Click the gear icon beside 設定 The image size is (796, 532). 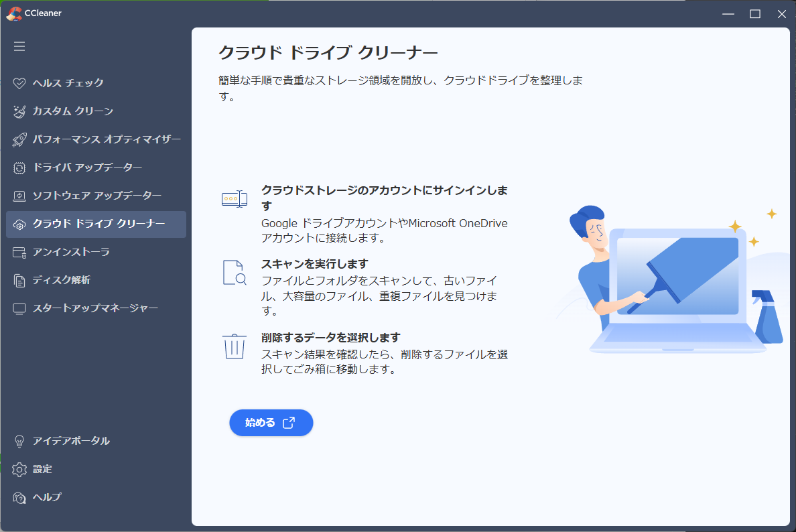(19, 470)
